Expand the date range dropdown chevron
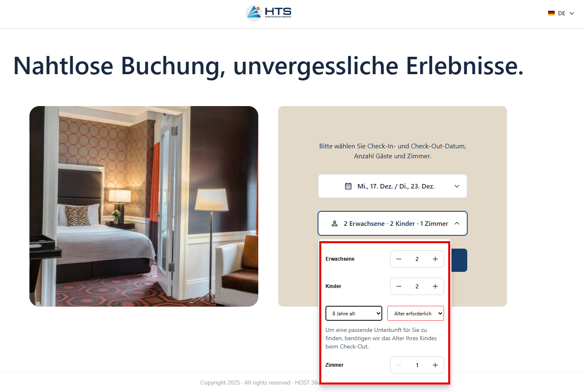585x392 pixels. (x=457, y=186)
